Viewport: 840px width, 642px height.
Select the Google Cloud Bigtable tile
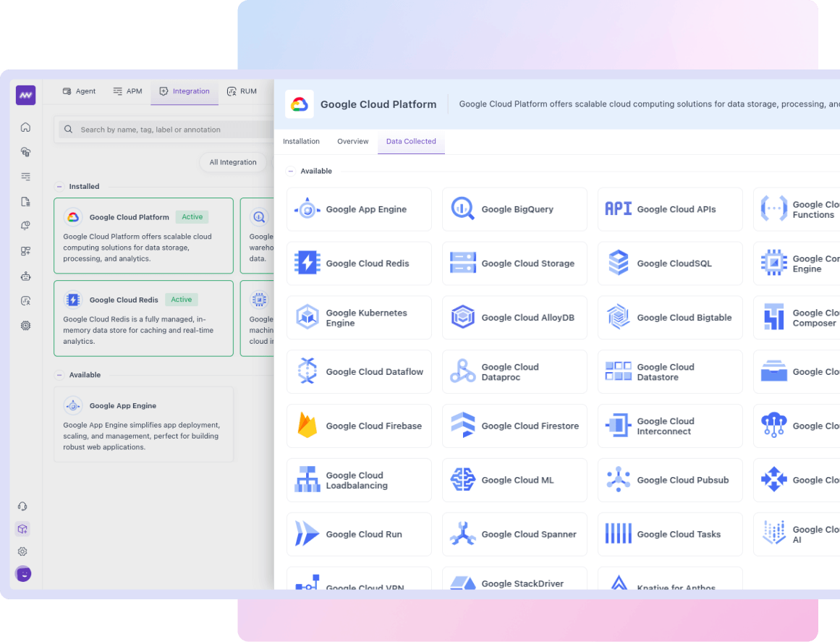pos(670,318)
